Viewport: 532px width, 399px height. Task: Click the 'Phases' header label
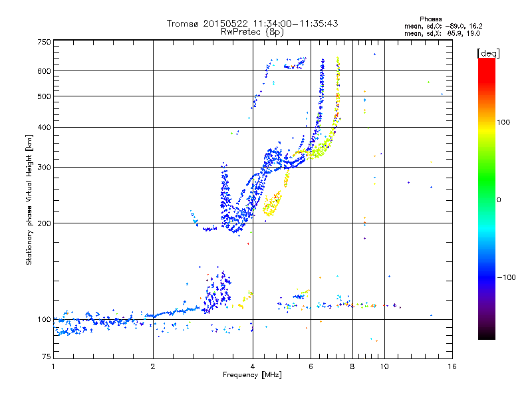pos(430,19)
